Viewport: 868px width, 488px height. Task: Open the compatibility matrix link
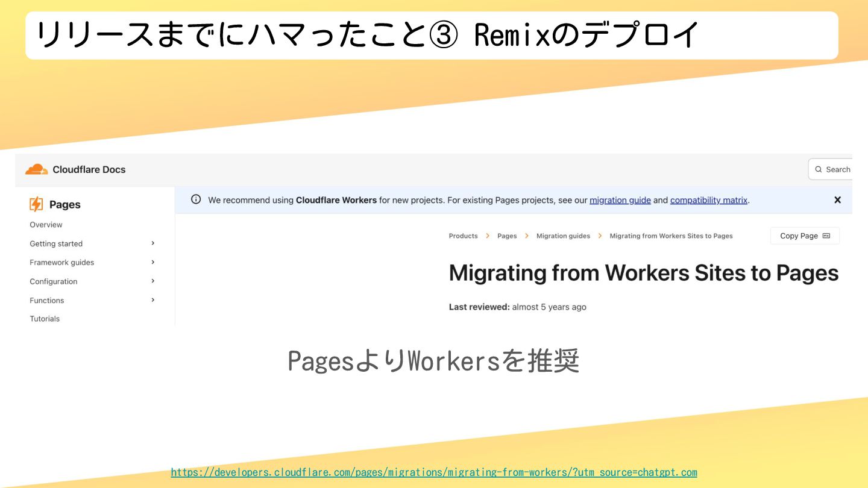(709, 200)
